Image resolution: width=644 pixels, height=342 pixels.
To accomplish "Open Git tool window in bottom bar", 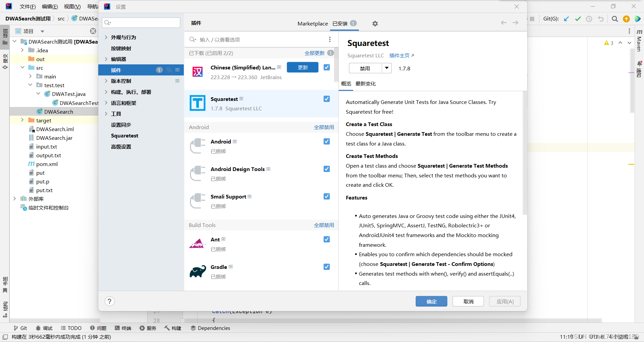I will point(20,328).
